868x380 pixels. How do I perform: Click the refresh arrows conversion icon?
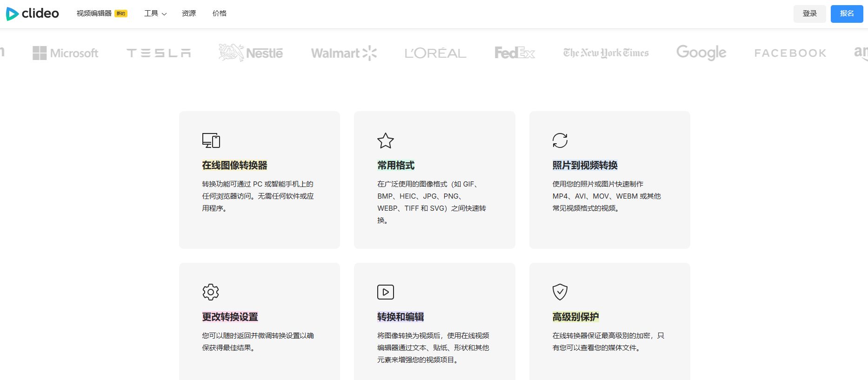click(560, 140)
